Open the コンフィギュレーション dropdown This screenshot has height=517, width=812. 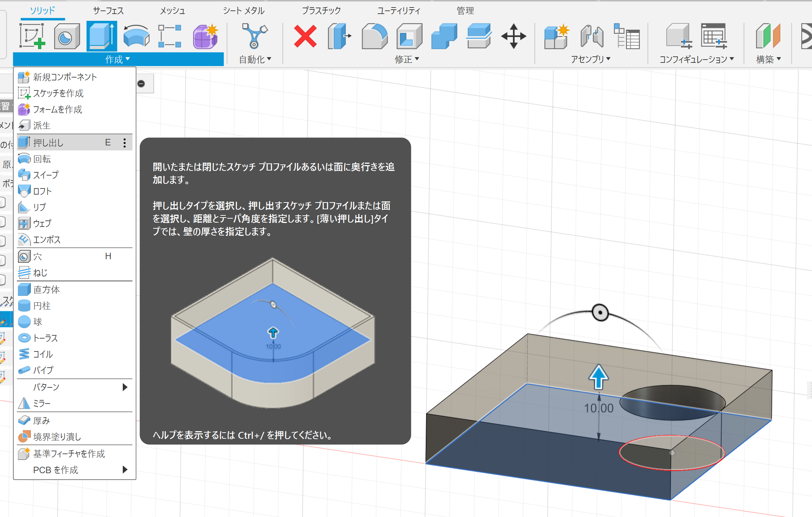tap(696, 59)
